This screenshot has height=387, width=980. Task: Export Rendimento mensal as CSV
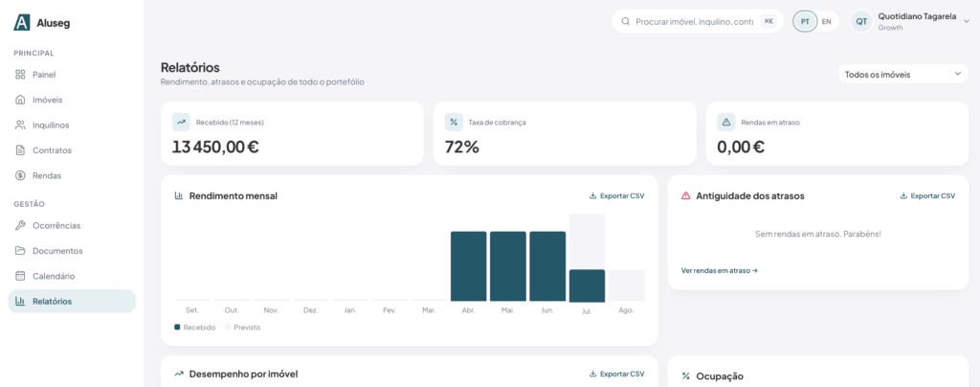(616, 195)
